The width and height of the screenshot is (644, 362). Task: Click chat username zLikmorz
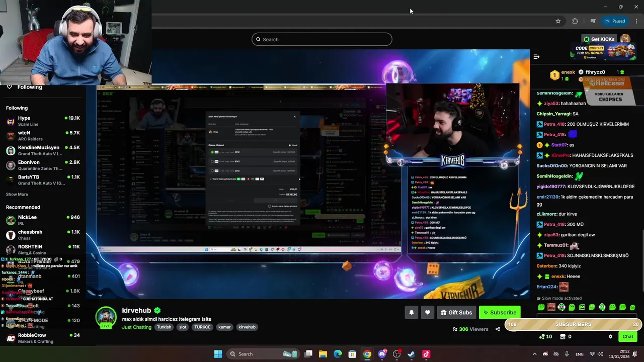(x=547, y=214)
